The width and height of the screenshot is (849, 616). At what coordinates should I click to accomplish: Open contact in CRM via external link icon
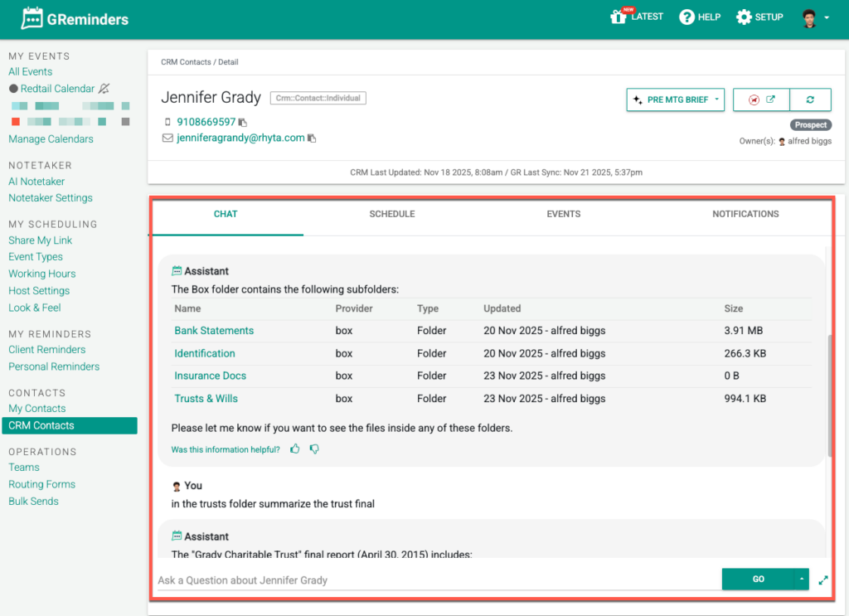(x=770, y=99)
